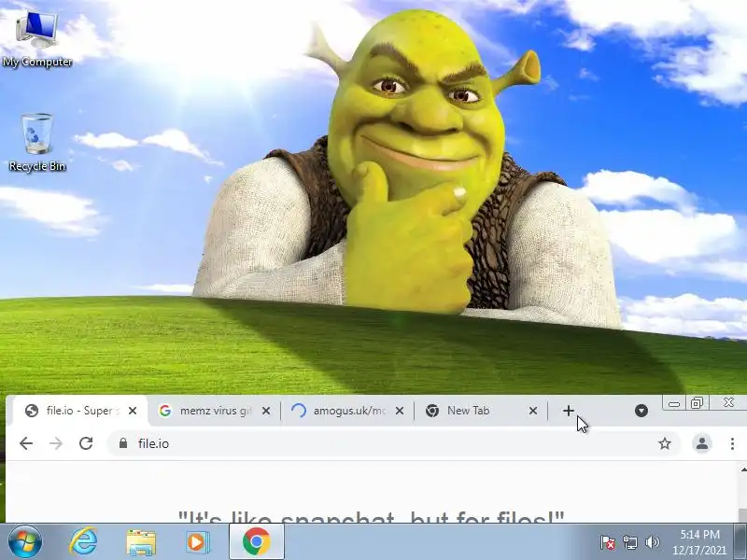Image resolution: width=747 pixels, height=560 pixels.
Task: Open the network tray icon
Action: (630, 542)
